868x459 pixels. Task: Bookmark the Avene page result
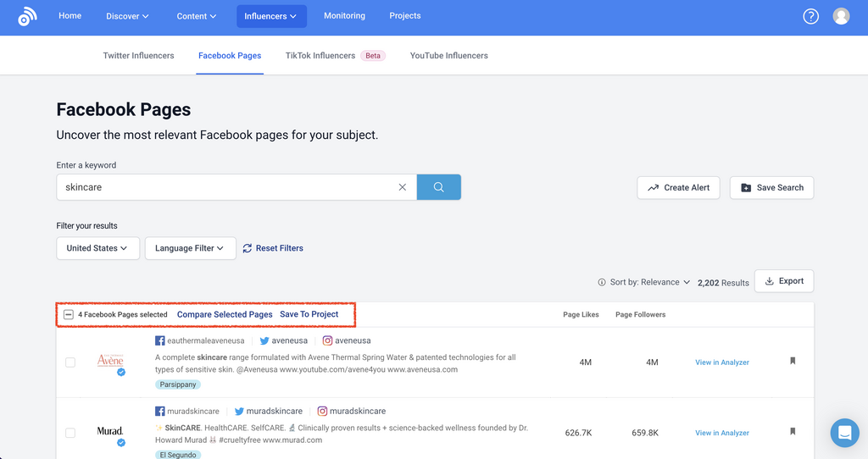(793, 361)
